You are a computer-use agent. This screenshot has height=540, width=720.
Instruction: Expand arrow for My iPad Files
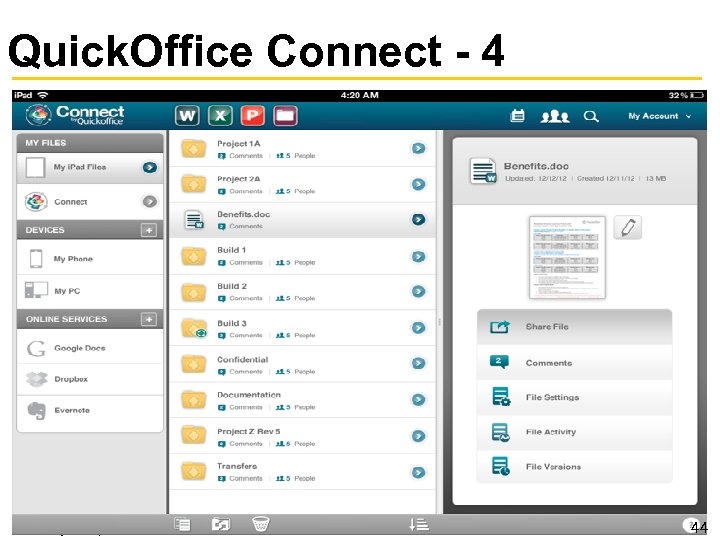point(150,168)
